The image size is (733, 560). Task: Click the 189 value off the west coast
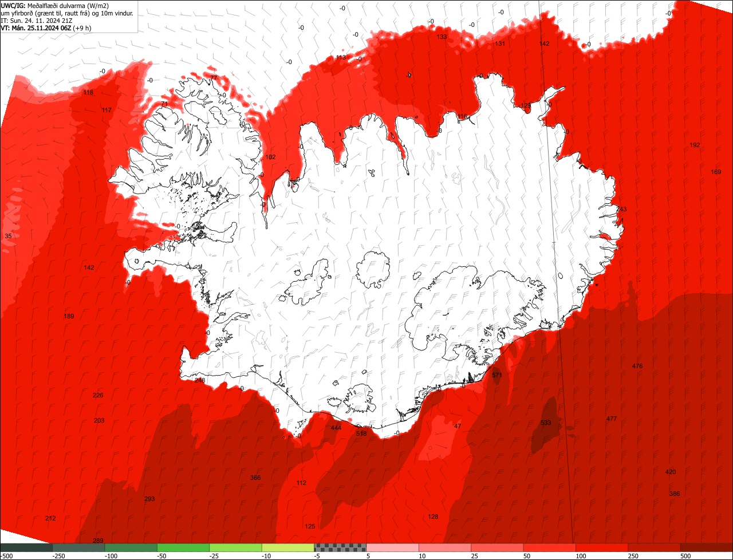click(x=69, y=316)
